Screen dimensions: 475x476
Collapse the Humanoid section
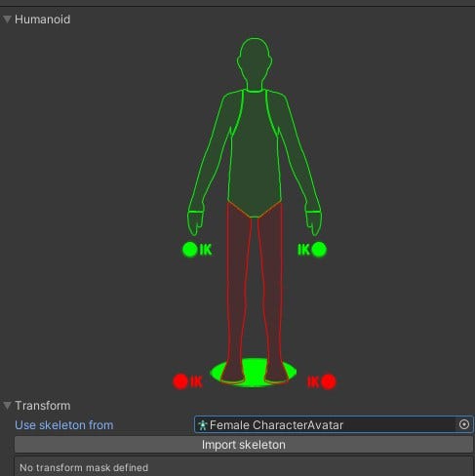click(x=7, y=20)
